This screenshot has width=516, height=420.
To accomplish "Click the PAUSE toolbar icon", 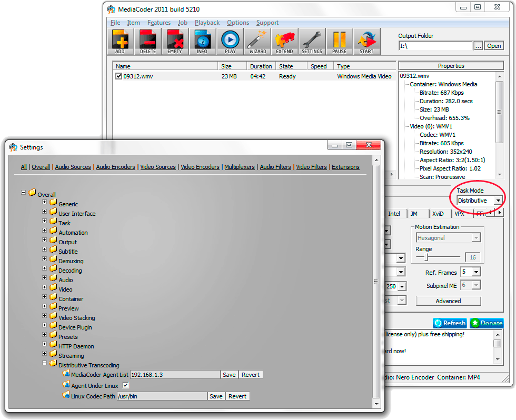I will pyautogui.click(x=339, y=41).
